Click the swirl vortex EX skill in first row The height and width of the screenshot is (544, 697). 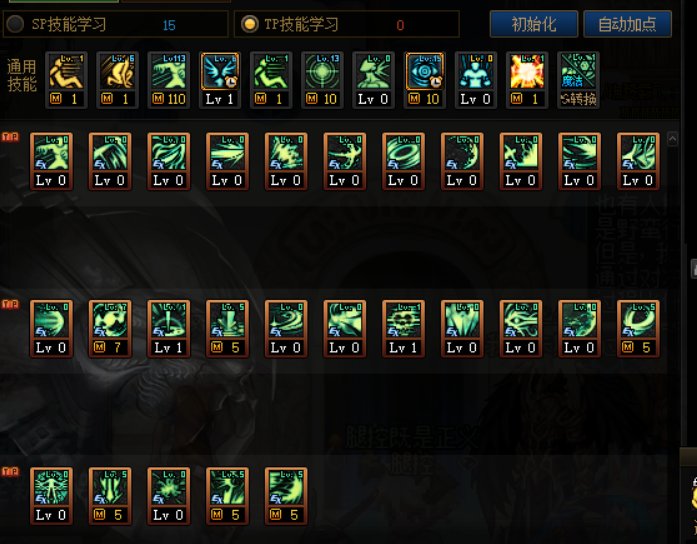coord(403,161)
